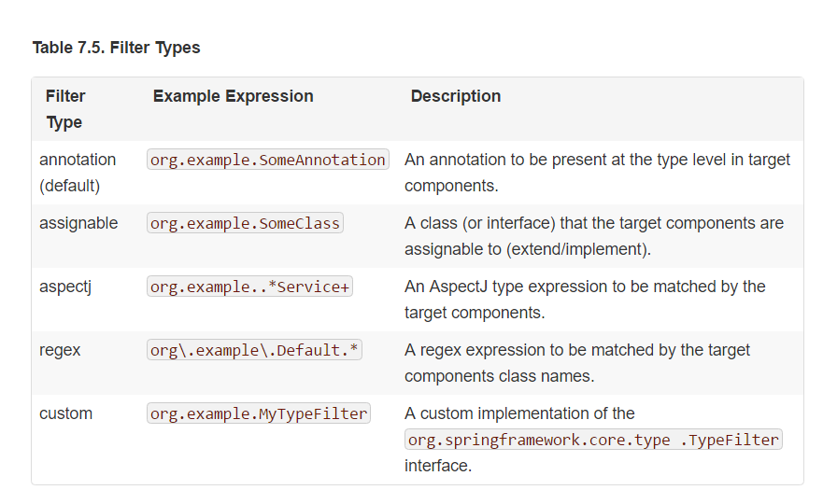The height and width of the screenshot is (504, 823).
Task: Click the org.springframework.core.type .TypeFilter code text
Action: click(593, 440)
